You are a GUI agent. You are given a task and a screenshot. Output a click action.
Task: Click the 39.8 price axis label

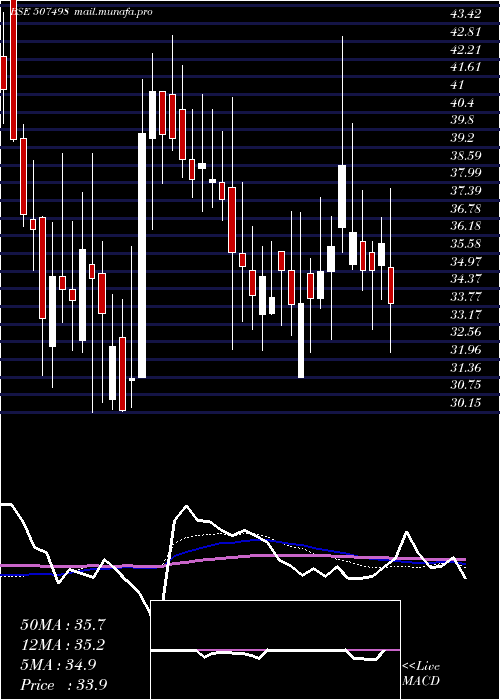click(x=462, y=121)
